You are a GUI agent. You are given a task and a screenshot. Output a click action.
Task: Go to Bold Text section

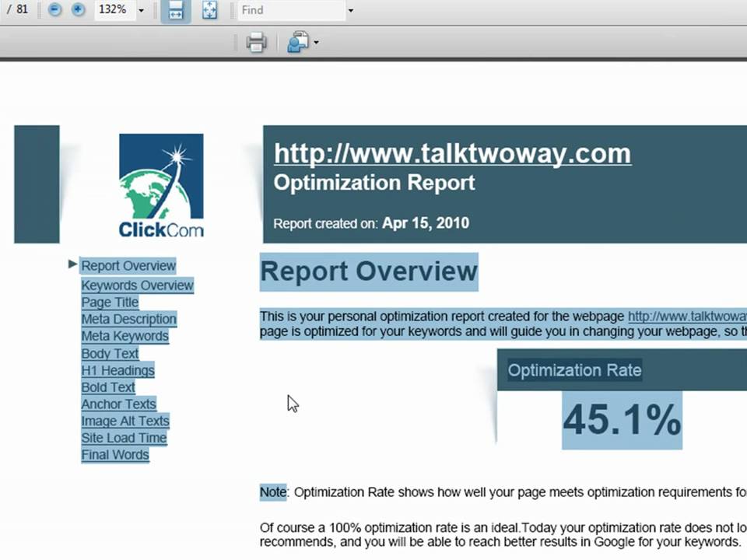point(108,387)
